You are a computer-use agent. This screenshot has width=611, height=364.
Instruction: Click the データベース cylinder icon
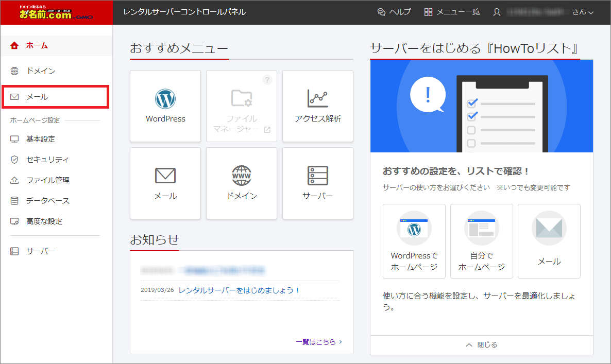click(x=14, y=201)
